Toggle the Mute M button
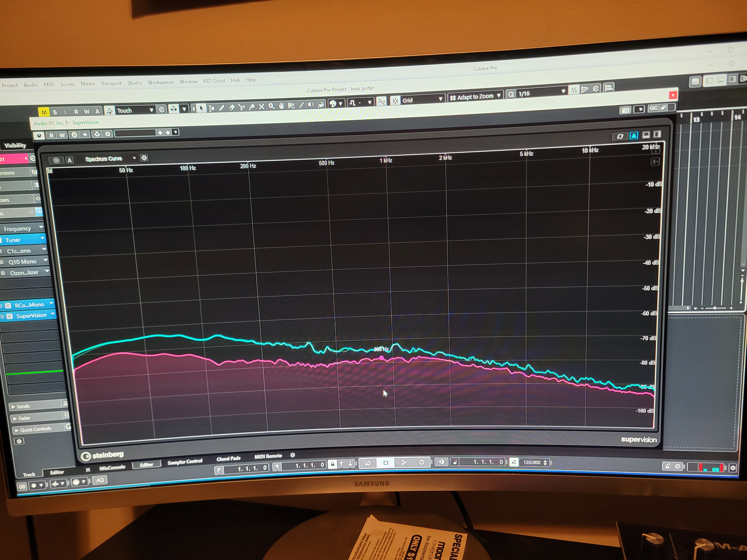This screenshot has width=747, height=560. coord(44,112)
